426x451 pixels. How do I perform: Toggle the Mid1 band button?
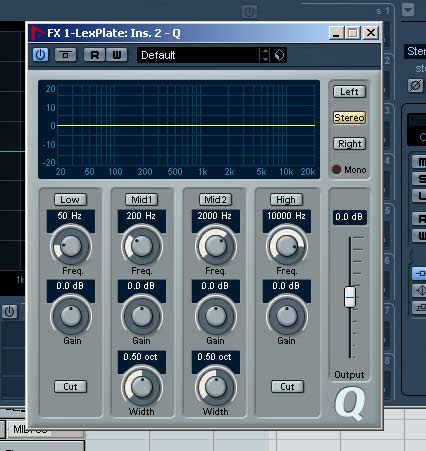pyautogui.click(x=142, y=200)
